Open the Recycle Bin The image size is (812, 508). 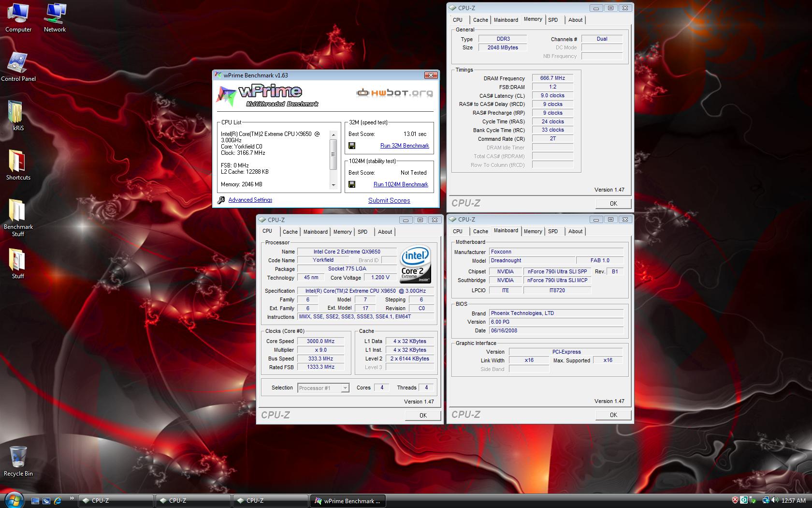(18, 461)
